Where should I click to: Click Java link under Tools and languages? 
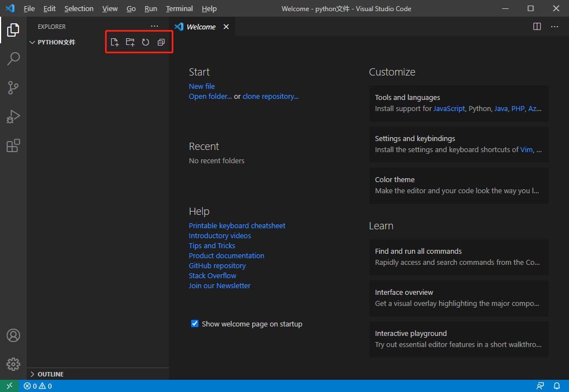pos(501,108)
